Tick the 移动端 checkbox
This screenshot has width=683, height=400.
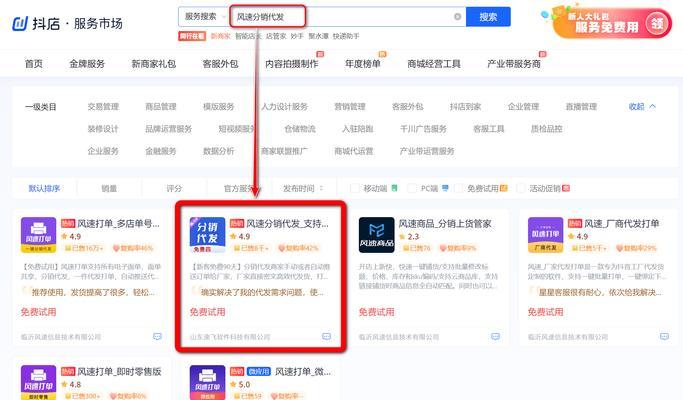[355, 188]
